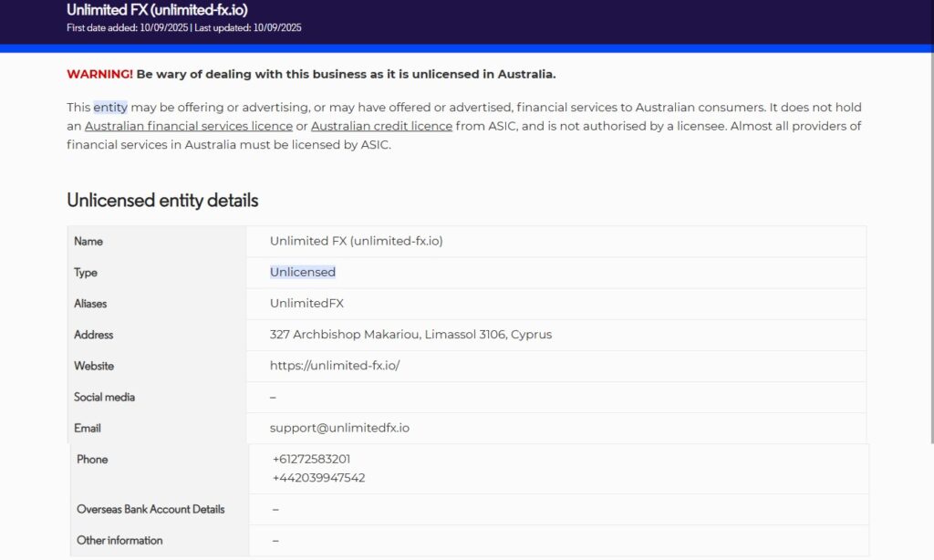Click the phone number +61272583201
The height and width of the screenshot is (560, 934).
click(311, 459)
